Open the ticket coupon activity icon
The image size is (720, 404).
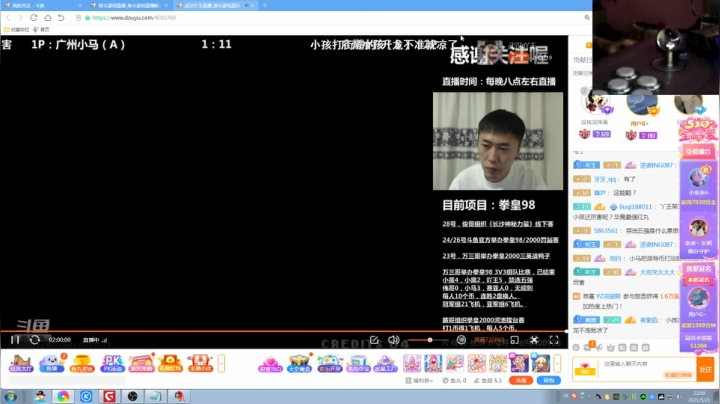(x=142, y=364)
